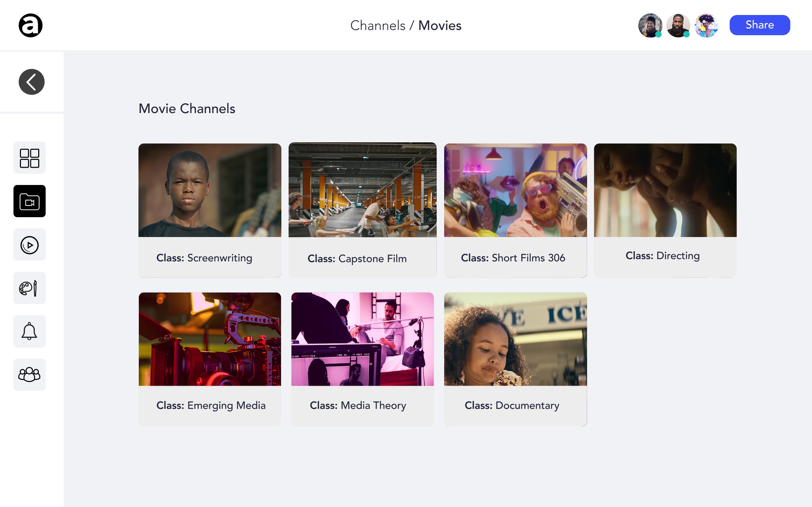Open the people group sidebar icon
This screenshot has width=812, height=507.
[x=30, y=375]
